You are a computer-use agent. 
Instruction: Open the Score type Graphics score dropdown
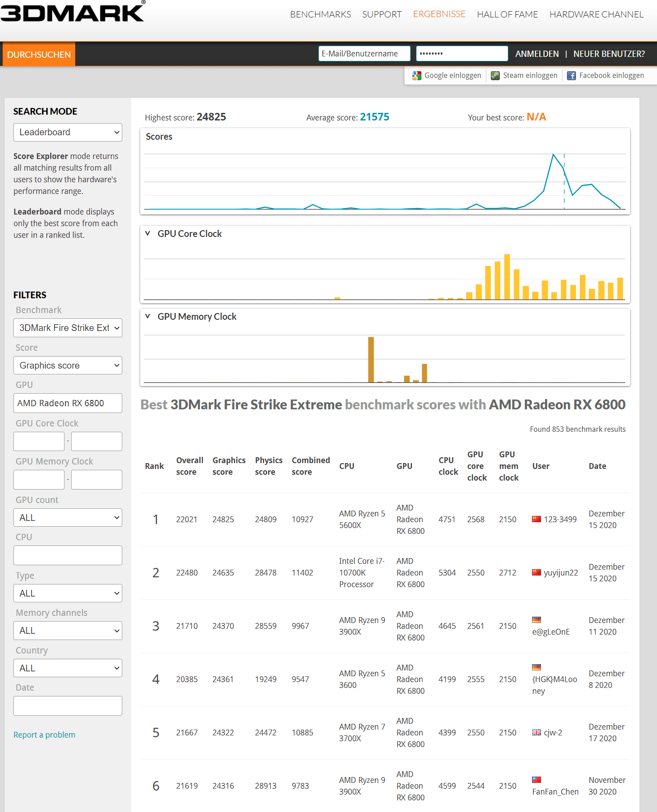(68, 365)
